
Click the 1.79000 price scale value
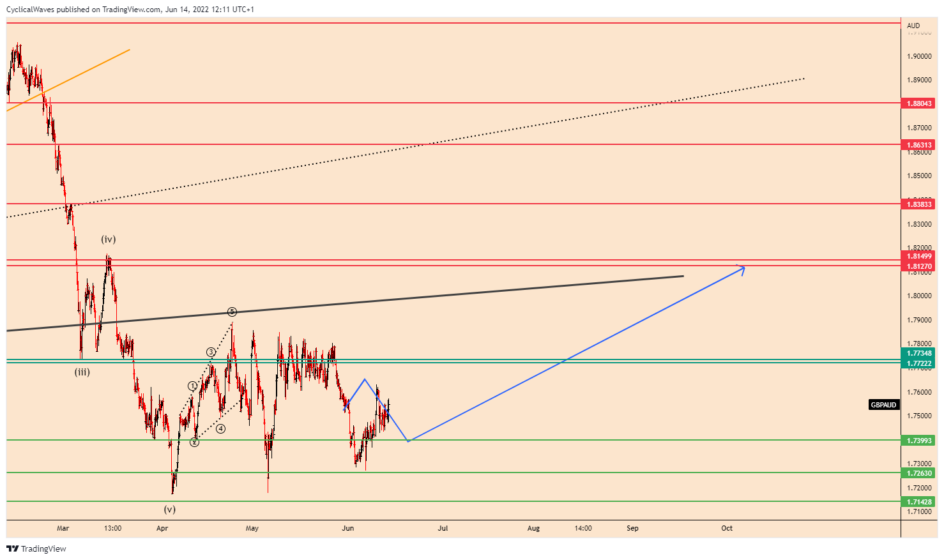(919, 321)
